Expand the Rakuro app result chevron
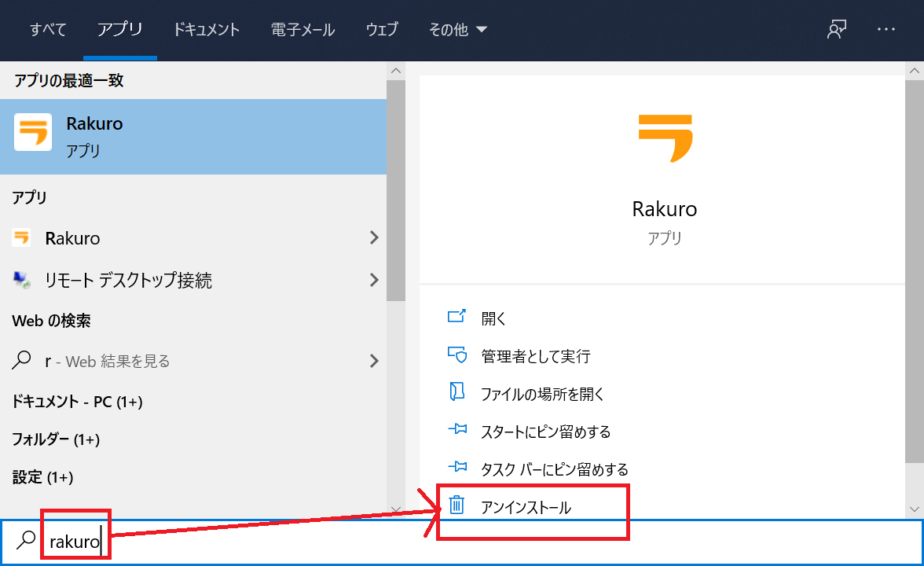 [374, 237]
